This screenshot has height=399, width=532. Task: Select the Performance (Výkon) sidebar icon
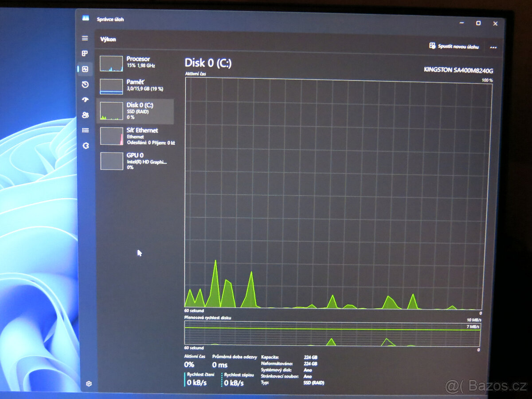pyautogui.click(x=85, y=69)
